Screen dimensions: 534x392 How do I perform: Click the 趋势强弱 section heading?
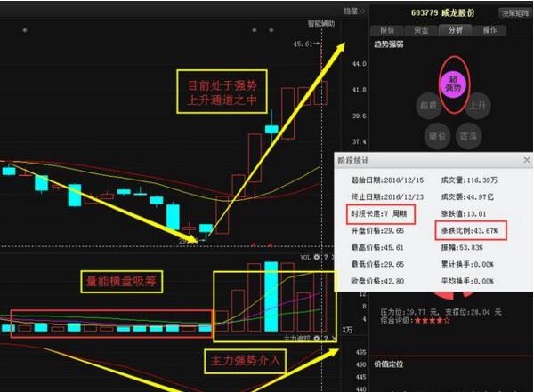pyautogui.click(x=389, y=44)
